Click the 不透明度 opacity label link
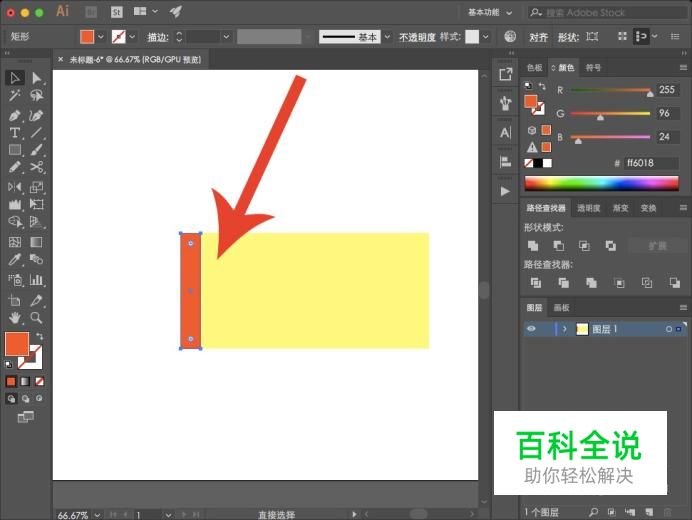The width and height of the screenshot is (692, 520). (417, 37)
